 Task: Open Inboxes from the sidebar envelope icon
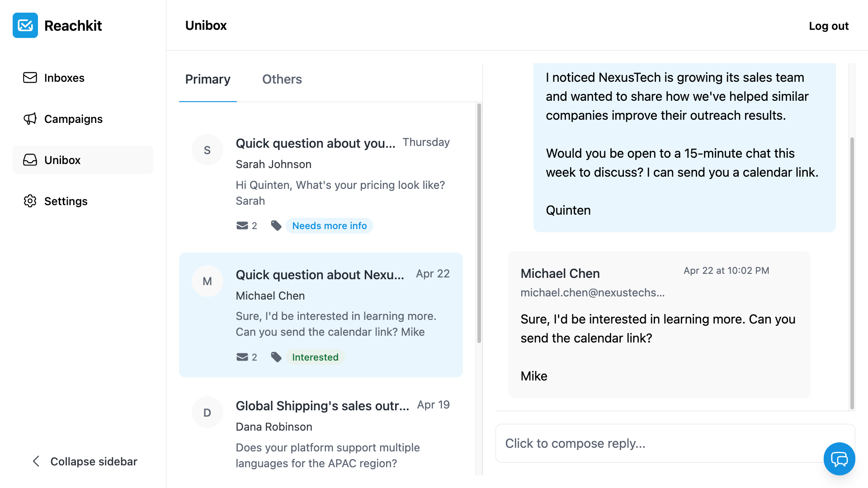pyautogui.click(x=30, y=78)
